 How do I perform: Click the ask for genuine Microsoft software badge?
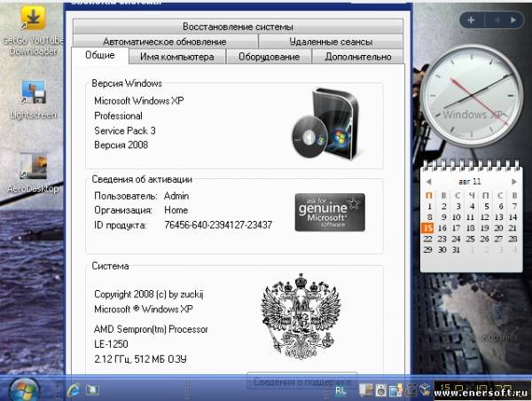click(330, 213)
